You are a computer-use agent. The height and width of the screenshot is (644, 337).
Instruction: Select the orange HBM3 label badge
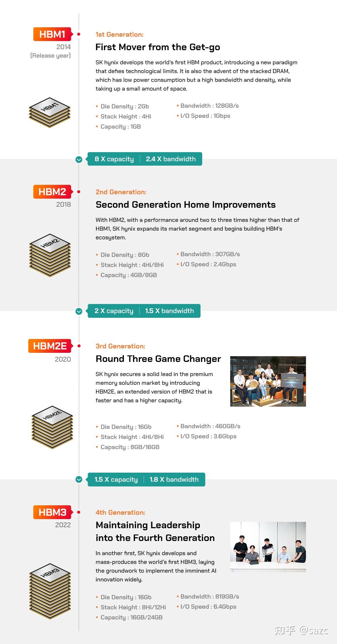click(x=52, y=512)
